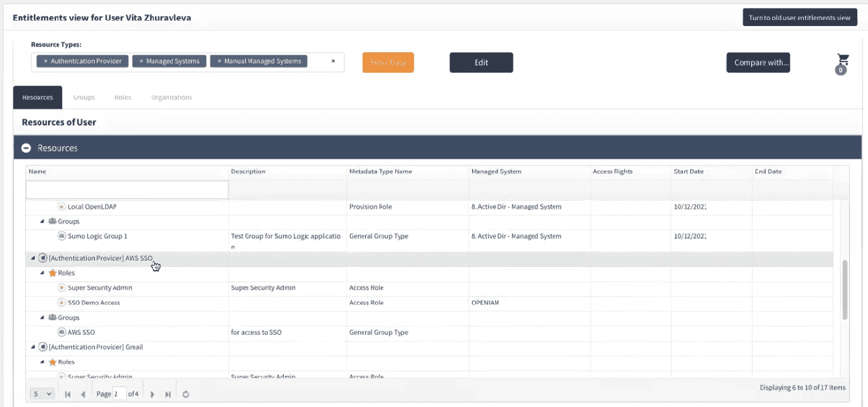
Task: Refresh the resources grid
Action: pyautogui.click(x=186, y=394)
